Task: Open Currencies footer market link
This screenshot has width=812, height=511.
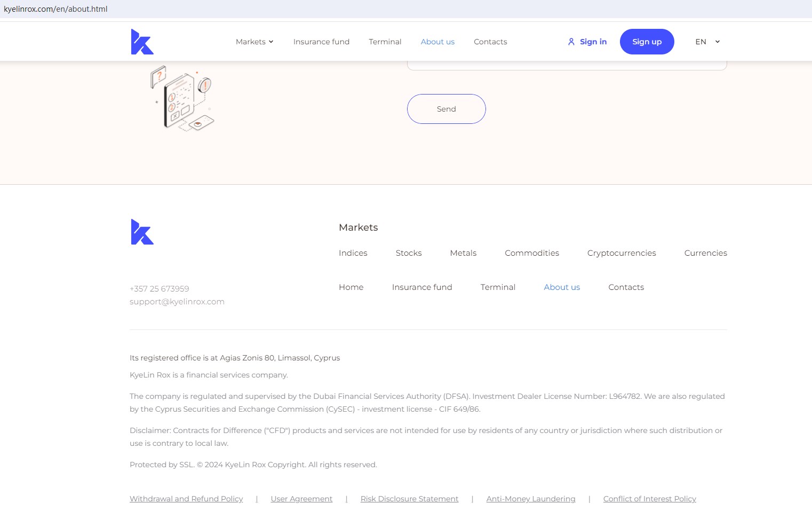Action: 706,253
